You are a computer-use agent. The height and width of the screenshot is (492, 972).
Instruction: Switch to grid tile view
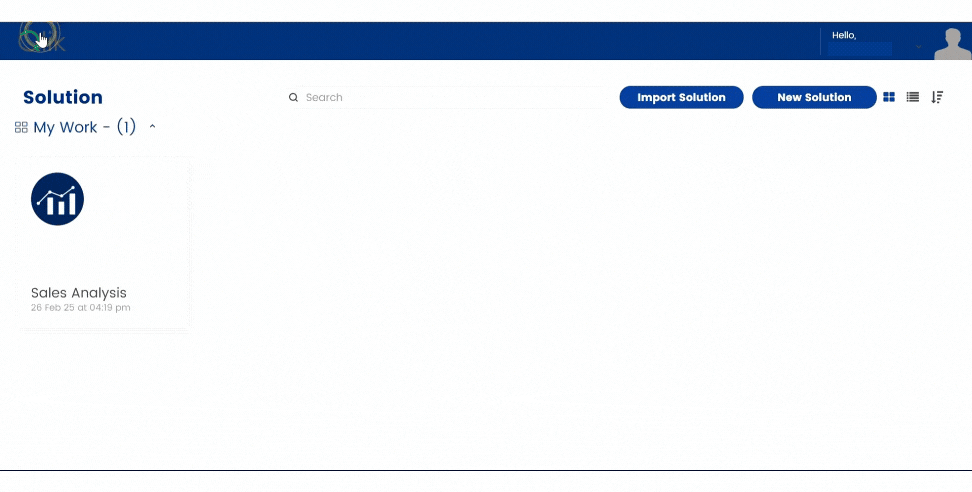[889, 97]
